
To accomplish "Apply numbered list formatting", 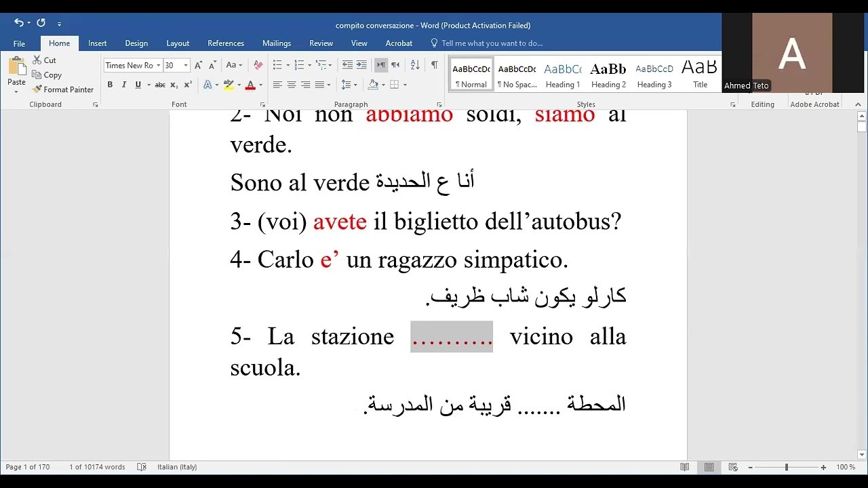I will coord(300,65).
